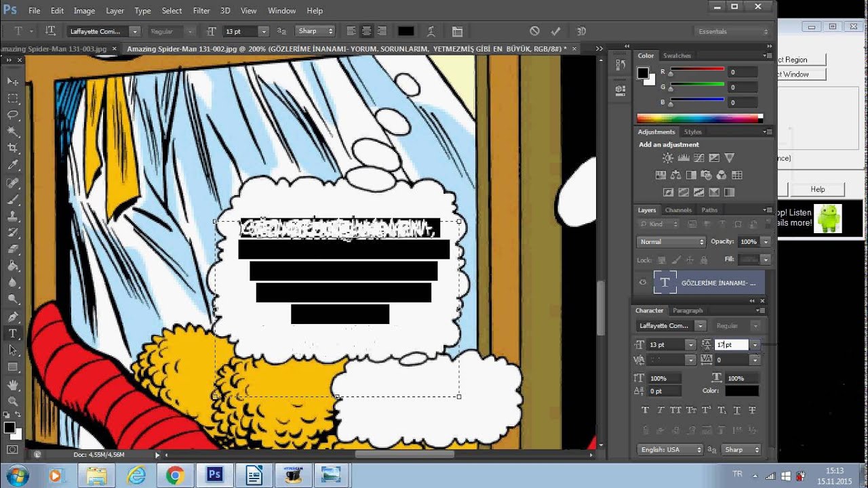
Task: Open the Type menu
Action: tap(142, 11)
